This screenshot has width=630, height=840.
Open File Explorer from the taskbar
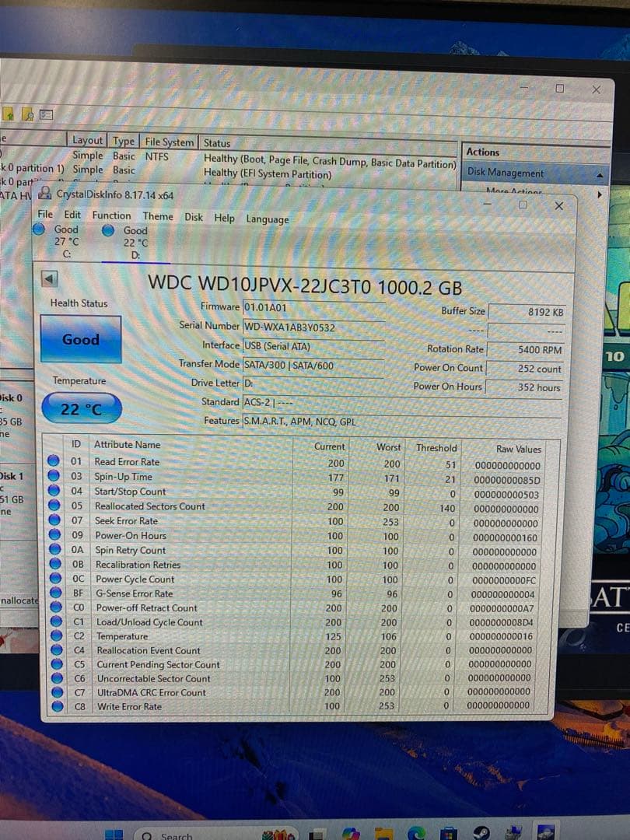(x=383, y=834)
